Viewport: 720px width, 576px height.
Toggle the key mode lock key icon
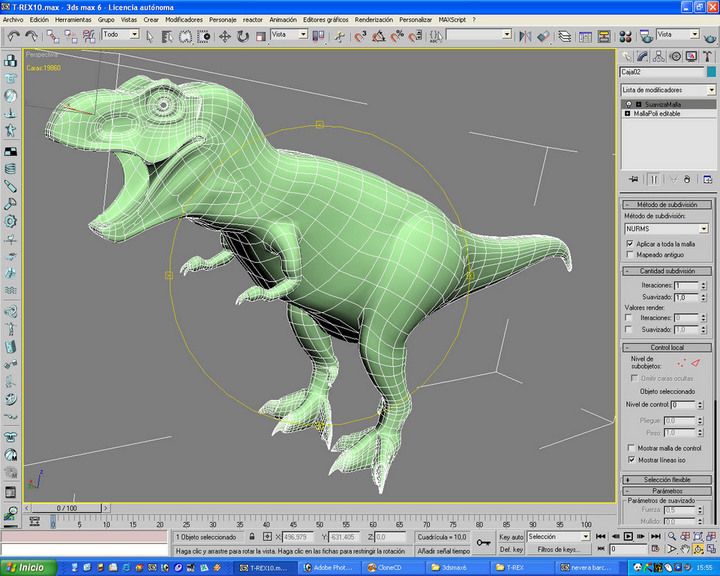click(483, 542)
